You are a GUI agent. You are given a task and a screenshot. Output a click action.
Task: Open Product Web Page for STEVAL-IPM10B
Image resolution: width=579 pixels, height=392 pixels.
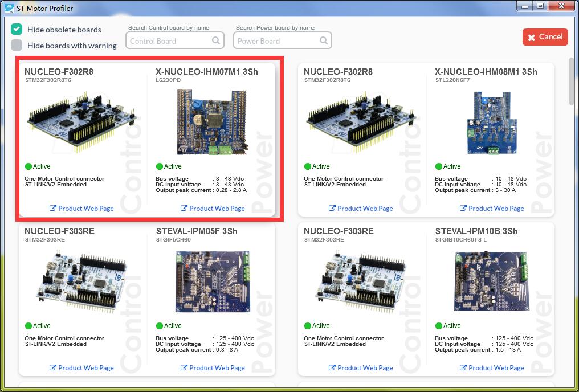(492, 367)
